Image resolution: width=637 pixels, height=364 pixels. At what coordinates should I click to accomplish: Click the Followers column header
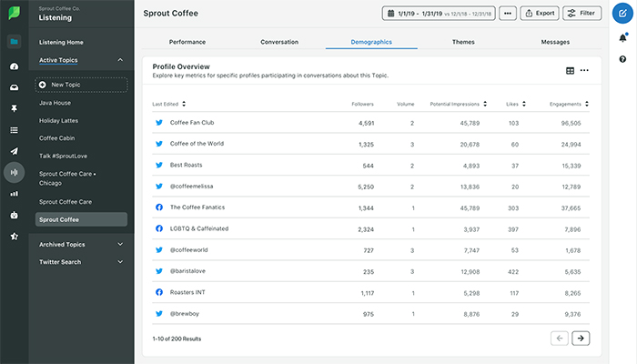click(x=362, y=104)
